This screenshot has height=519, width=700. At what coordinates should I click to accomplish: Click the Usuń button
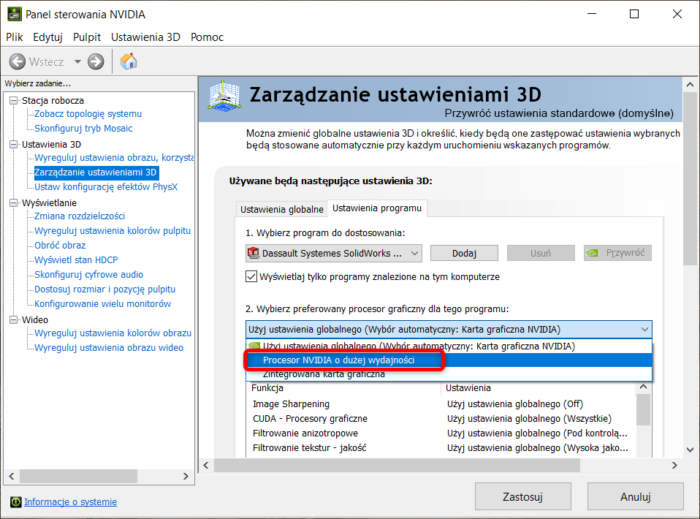[541, 253]
